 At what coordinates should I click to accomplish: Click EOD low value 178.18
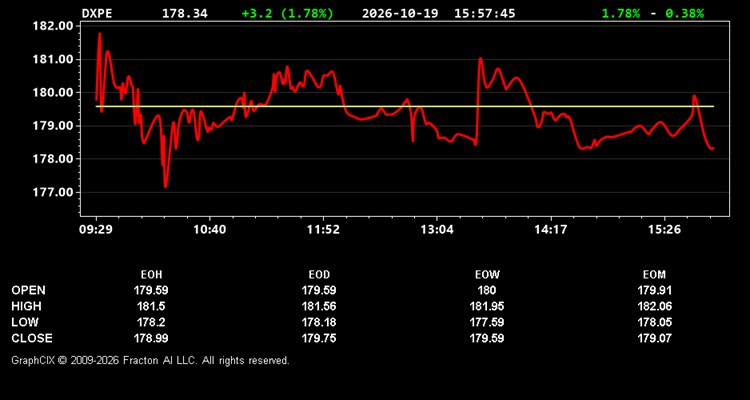[x=319, y=322]
